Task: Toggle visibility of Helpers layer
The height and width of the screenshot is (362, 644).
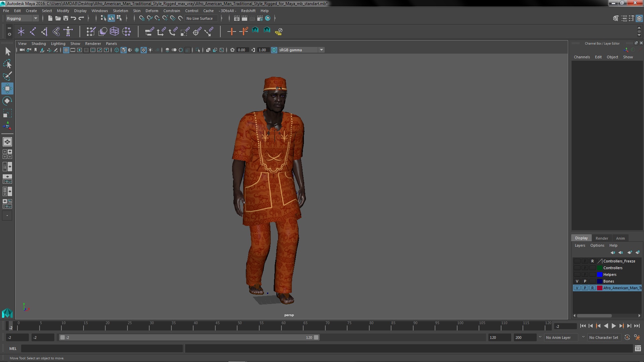Action: 577,275
